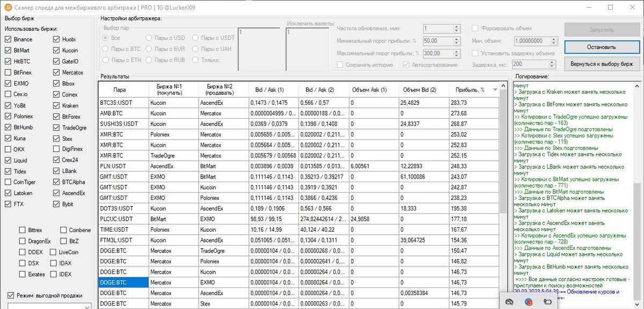Viewport: 644px width, 309px height.
Task: Toggle the 'Режим выгодной продажи' checkbox
Action: [11, 296]
